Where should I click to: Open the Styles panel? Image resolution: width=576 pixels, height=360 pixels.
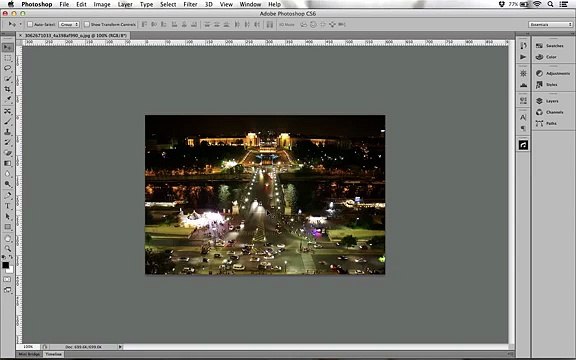point(547,85)
